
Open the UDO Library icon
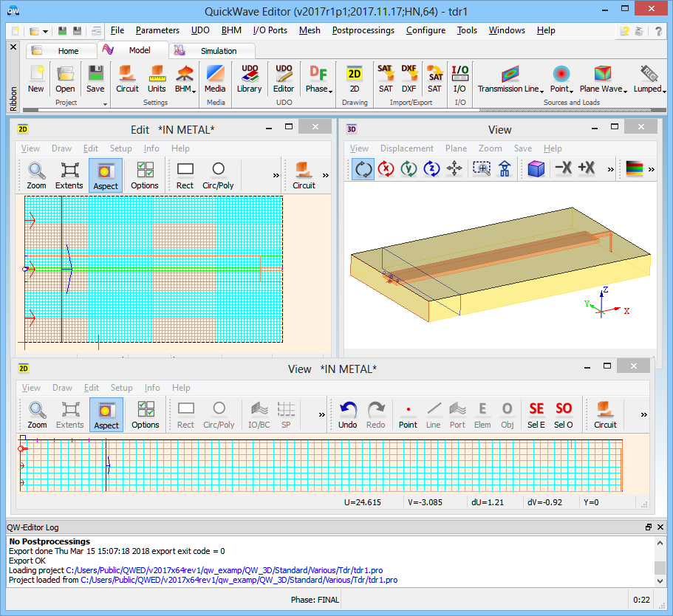coord(249,78)
